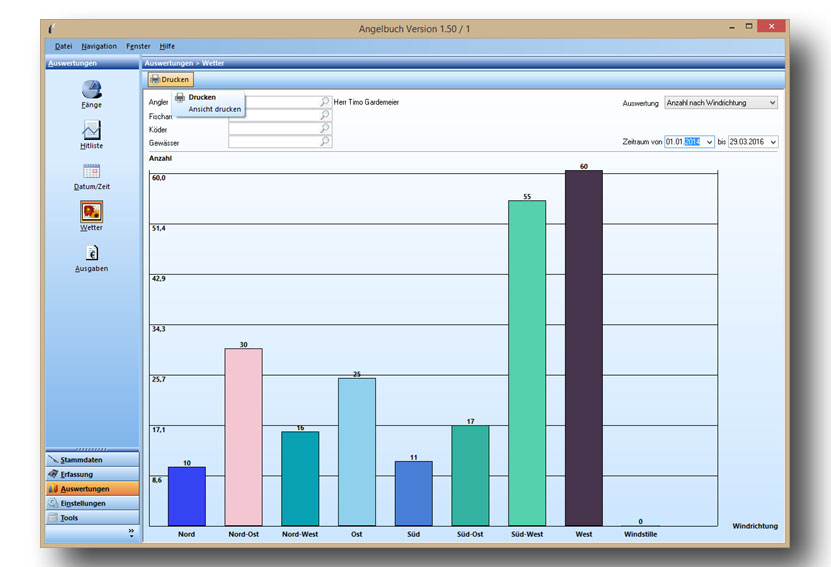Click into the Köder input field
831x567 pixels.
coord(273,129)
